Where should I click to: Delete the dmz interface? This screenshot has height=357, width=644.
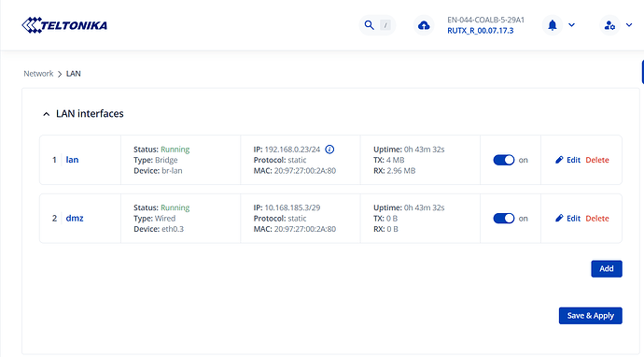coord(597,219)
